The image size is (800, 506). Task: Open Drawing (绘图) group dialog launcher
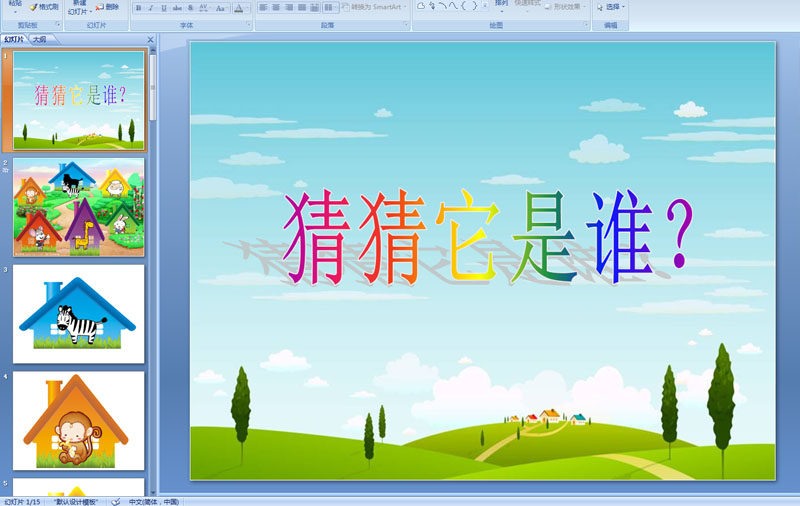pyautogui.click(x=586, y=24)
